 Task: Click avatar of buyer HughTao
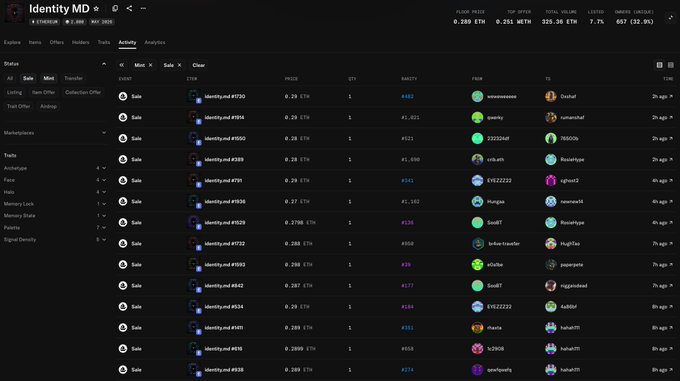coord(550,244)
